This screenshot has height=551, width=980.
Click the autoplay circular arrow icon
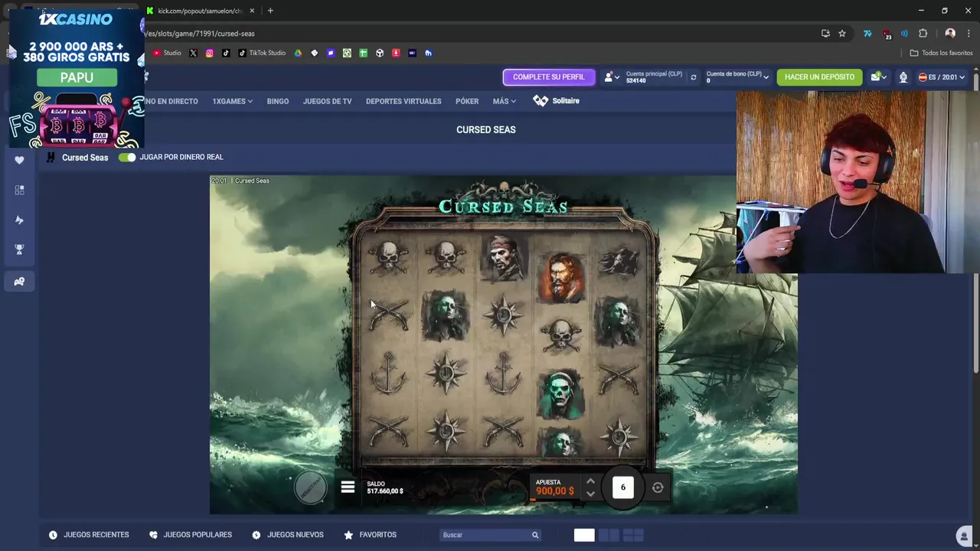(658, 487)
